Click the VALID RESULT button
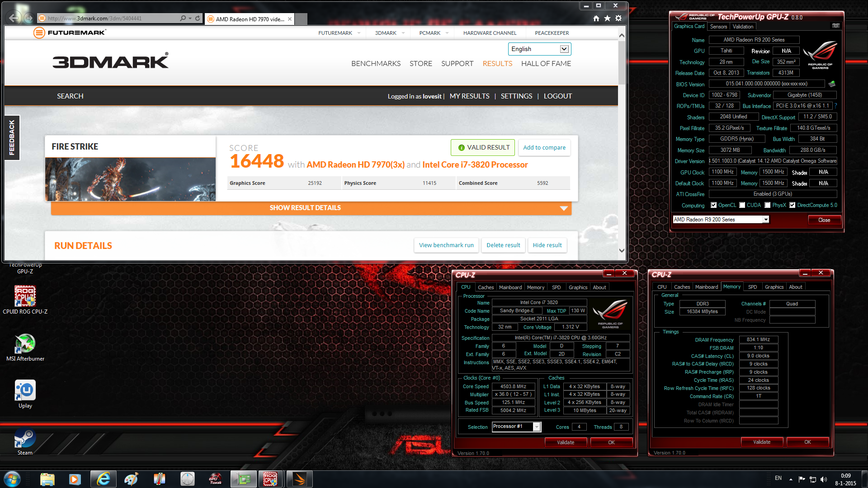This screenshot has height=488, width=868. coord(484,147)
